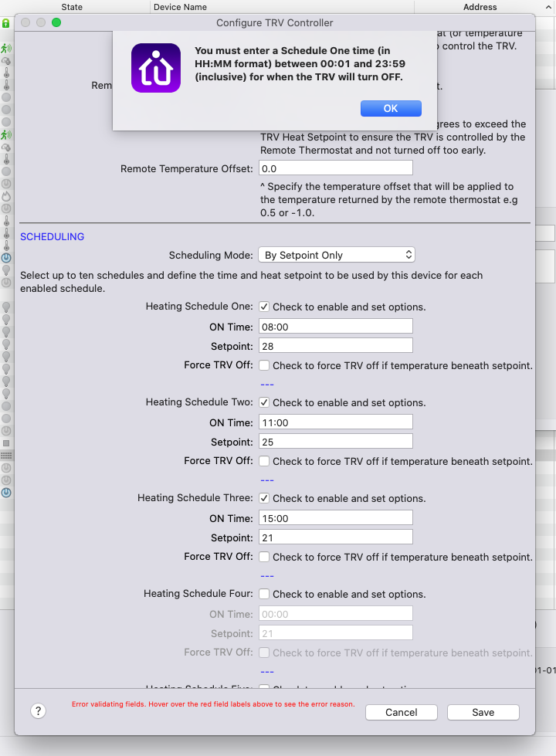556x756 pixels.
Task: Dismiss the alert with the OK button
Action: (391, 108)
